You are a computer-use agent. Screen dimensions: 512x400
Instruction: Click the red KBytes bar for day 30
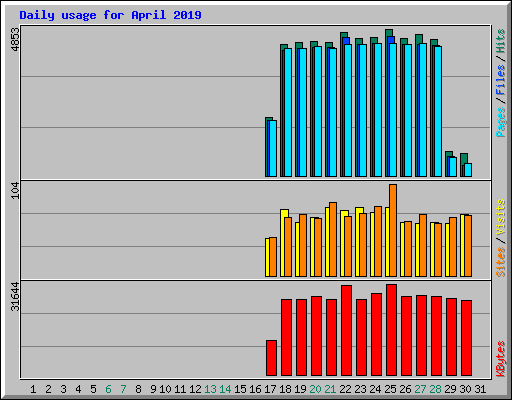pos(466,338)
